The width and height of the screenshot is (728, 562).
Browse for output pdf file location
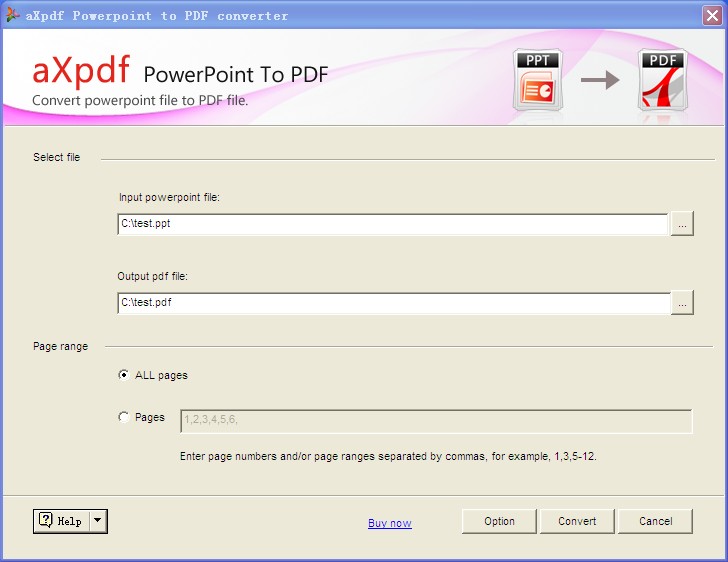click(682, 303)
